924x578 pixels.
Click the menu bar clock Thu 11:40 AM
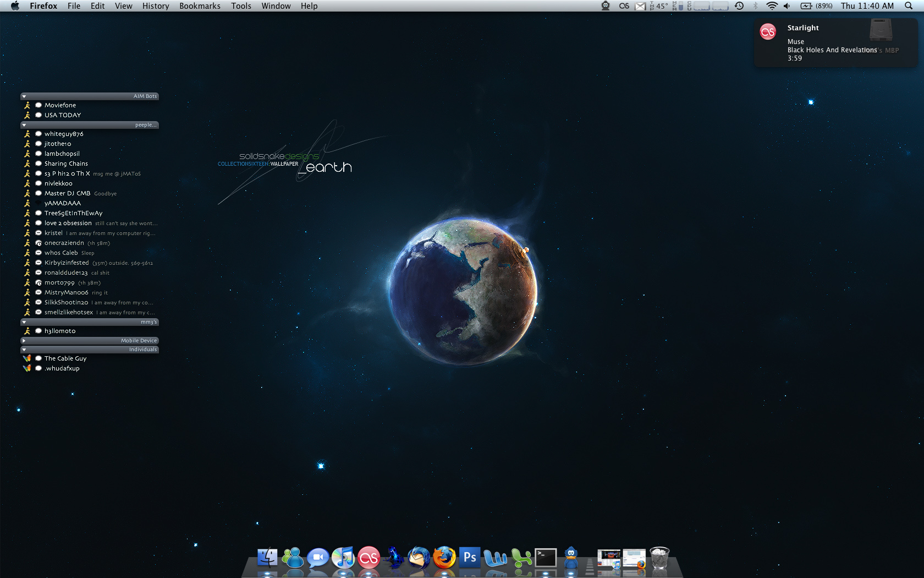(867, 6)
